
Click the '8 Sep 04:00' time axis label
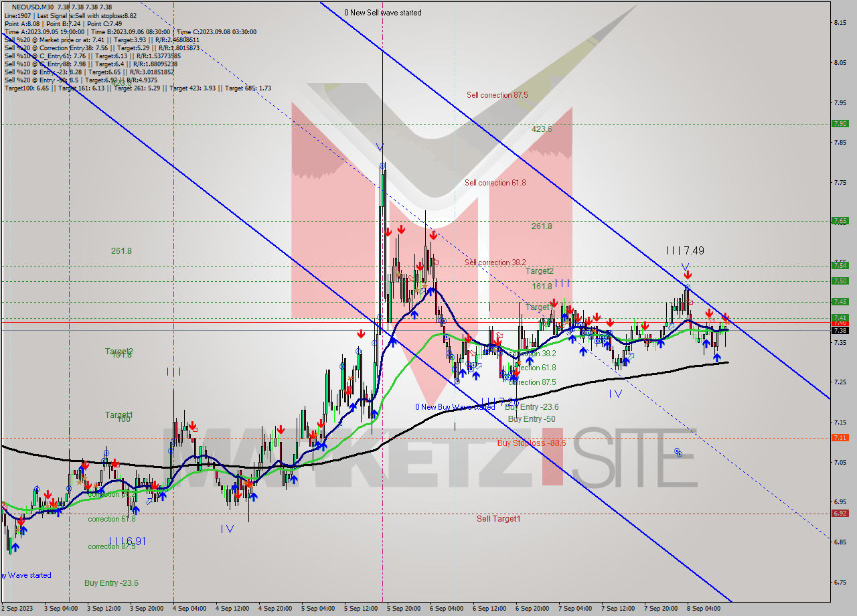(x=704, y=609)
